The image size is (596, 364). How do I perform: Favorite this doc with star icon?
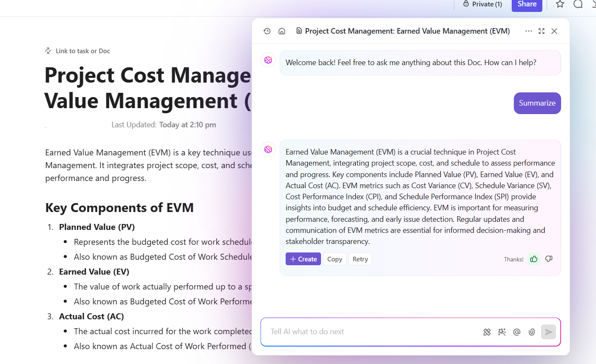click(x=560, y=4)
